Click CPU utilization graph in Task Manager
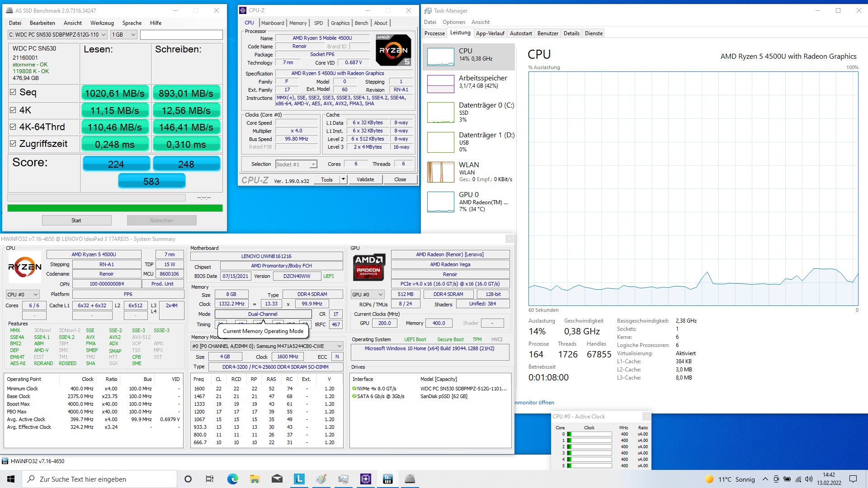 coord(693,188)
